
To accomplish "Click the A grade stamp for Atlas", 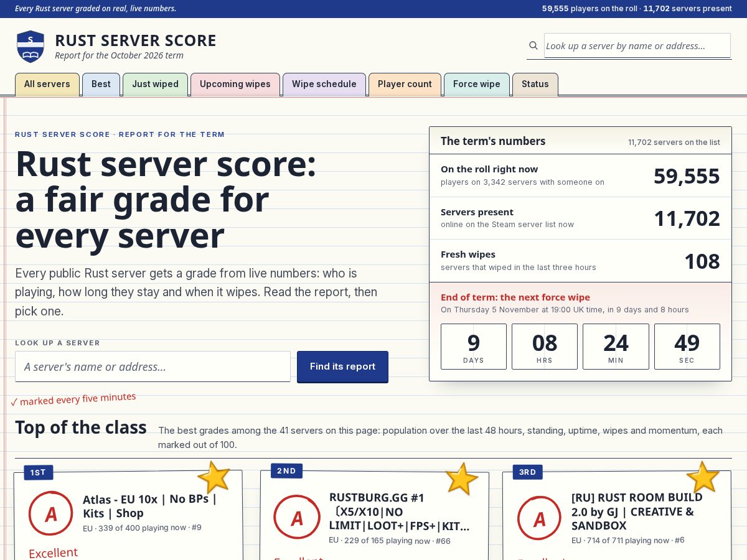I will click(x=52, y=514).
